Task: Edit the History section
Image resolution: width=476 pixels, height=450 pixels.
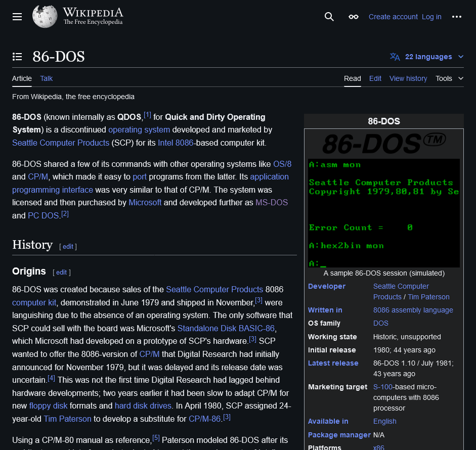Action: (68, 247)
